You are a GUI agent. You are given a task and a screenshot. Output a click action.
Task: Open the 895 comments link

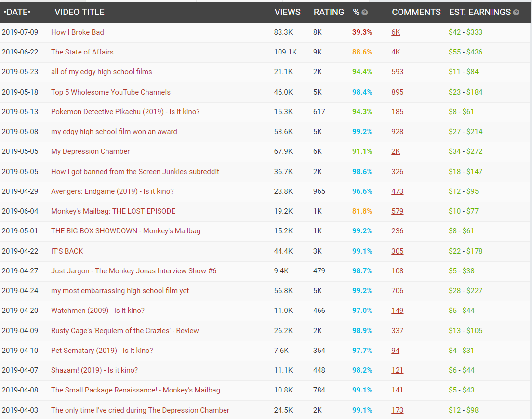pos(397,92)
